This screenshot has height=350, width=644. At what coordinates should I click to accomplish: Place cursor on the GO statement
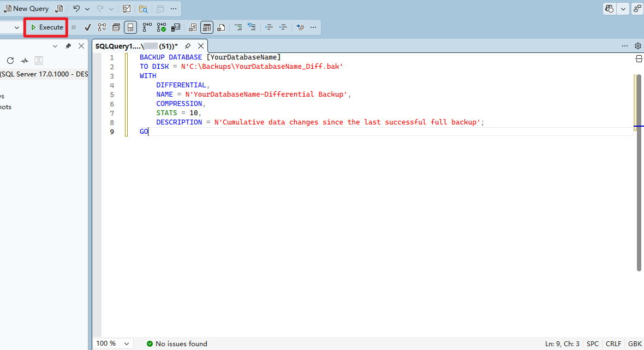click(x=144, y=132)
